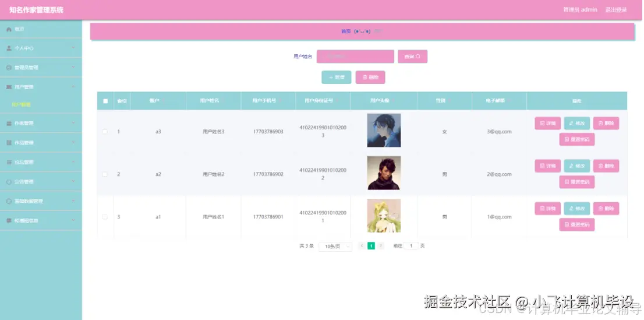The width and height of the screenshot is (644, 320).
Task: Click 修改 for user a3
Action: 576,124
